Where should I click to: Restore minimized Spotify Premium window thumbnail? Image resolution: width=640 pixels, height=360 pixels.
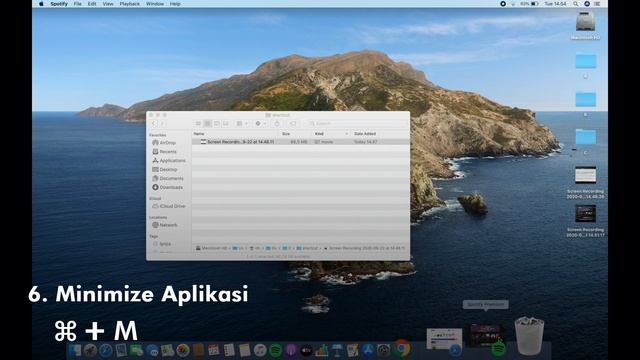coord(486,337)
